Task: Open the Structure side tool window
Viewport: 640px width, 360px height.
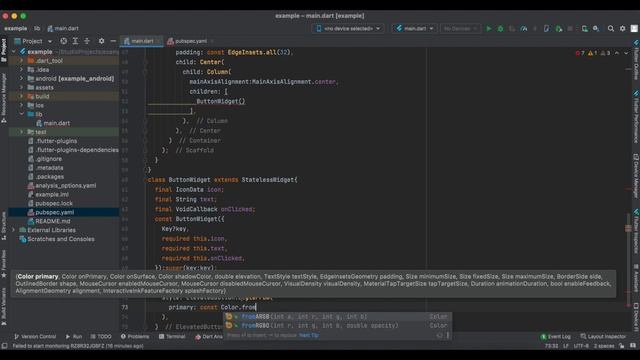Action: (4, 225)
